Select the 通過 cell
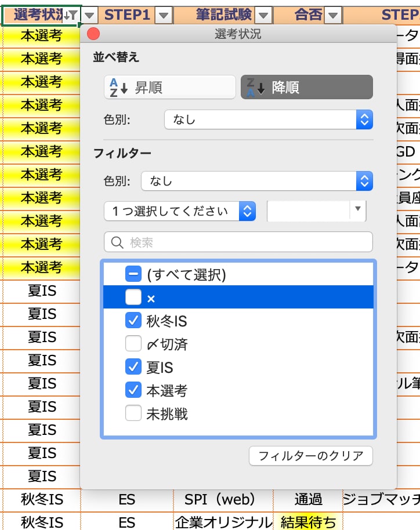The width and height of the screenshot is (420, 530). point(307,500)
